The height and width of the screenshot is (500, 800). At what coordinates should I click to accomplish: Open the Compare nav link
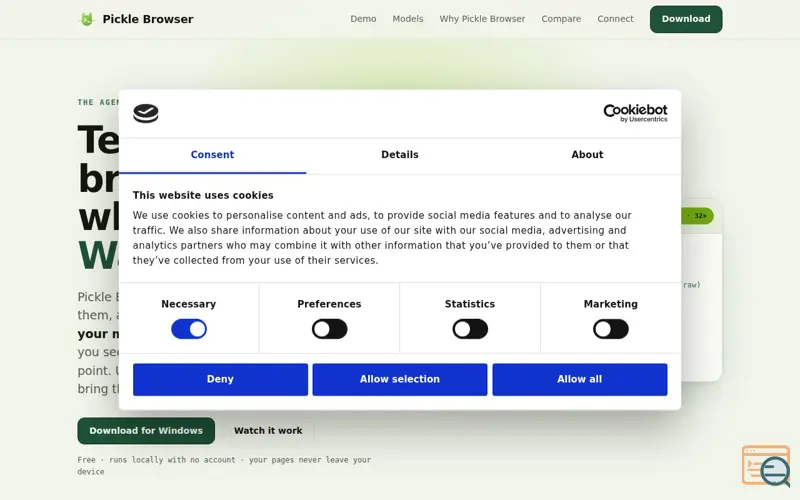click(561, 19)
